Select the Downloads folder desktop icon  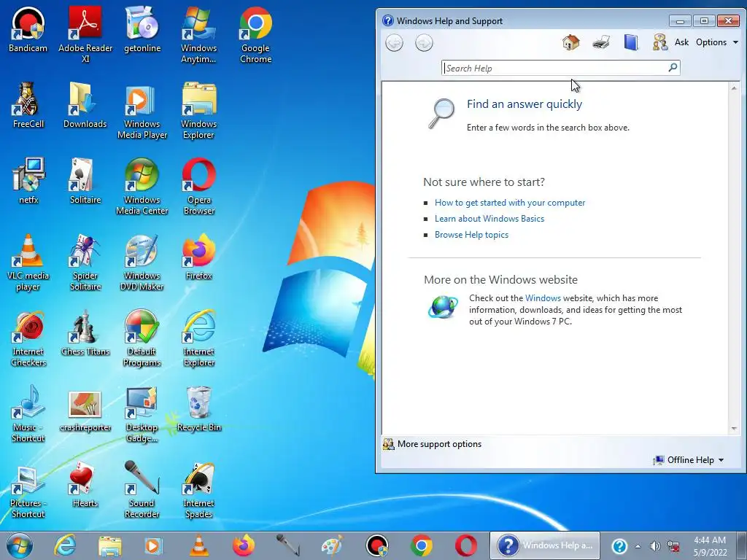click(x=85, y=105)
